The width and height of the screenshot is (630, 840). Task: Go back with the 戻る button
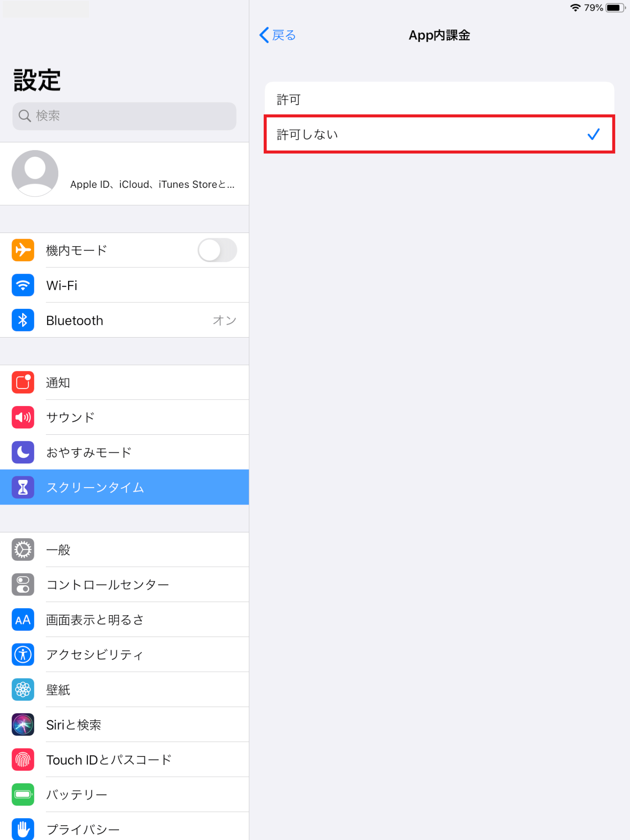point(278,35)
